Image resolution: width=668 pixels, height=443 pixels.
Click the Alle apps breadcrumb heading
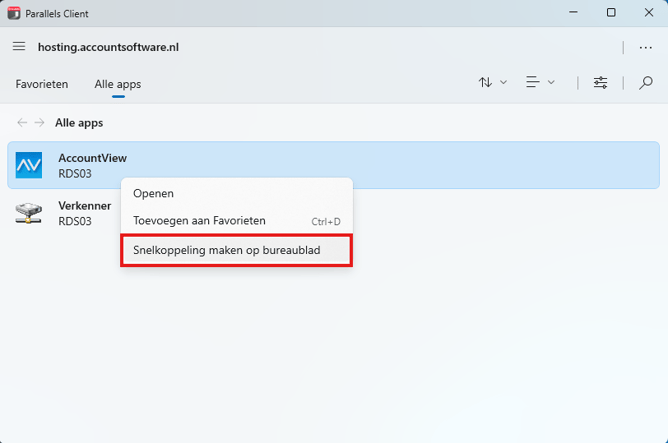pyautogui.click(x=79, y=123)
